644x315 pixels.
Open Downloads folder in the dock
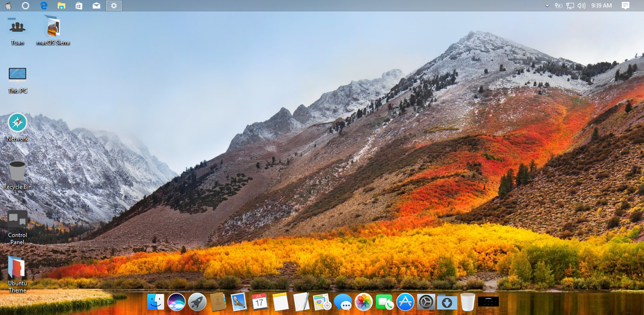tap(447, 302)
